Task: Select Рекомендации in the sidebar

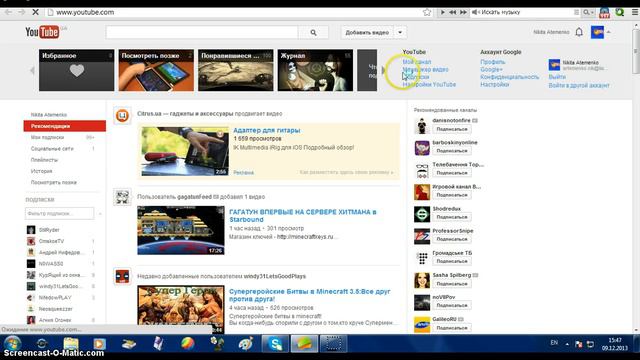Action: (64, 126)
